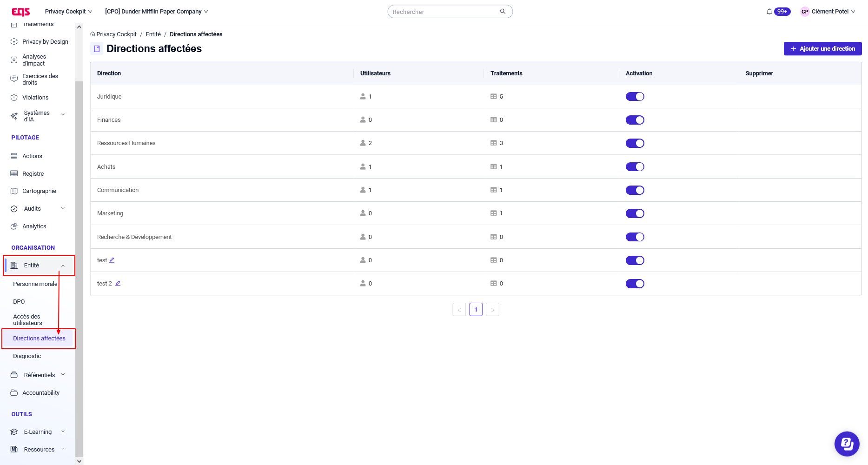The width and height of the screenshot is (868, 465).
Task: Open the DPO submenu item
Action: pos(19,302)
